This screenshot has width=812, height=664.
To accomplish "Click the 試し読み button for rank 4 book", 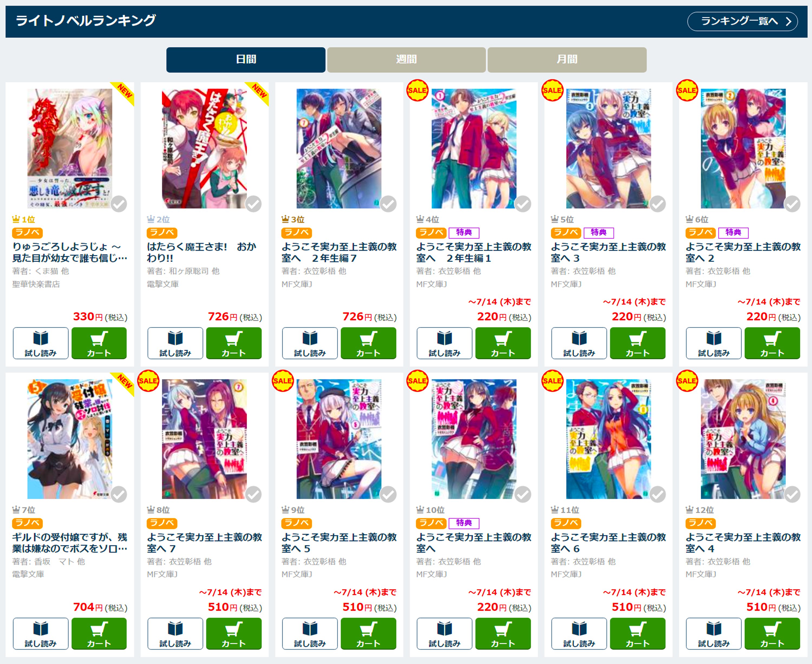I will [444, 343].
